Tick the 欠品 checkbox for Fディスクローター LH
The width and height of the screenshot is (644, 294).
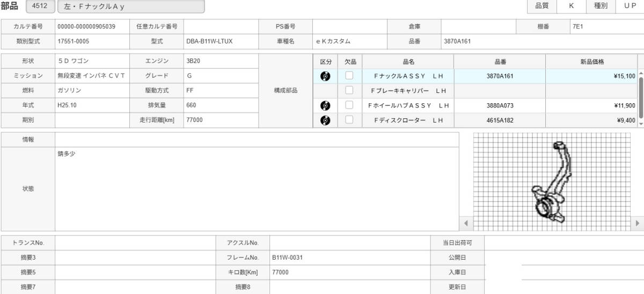(349, 120)
